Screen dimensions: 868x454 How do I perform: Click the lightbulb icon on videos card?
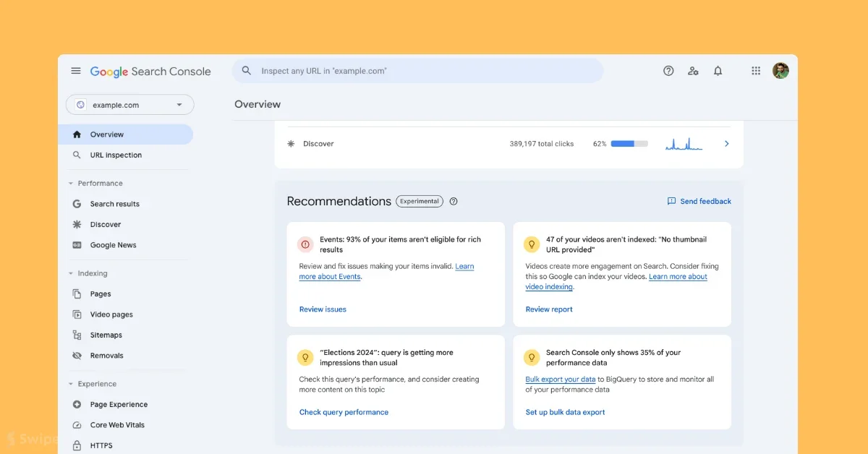(532, 244)
